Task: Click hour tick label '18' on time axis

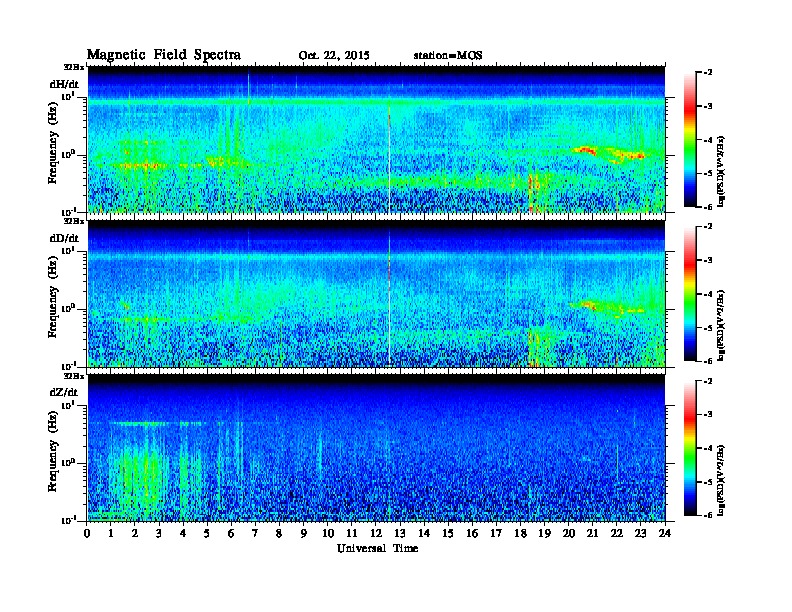Action: (520, 533)
